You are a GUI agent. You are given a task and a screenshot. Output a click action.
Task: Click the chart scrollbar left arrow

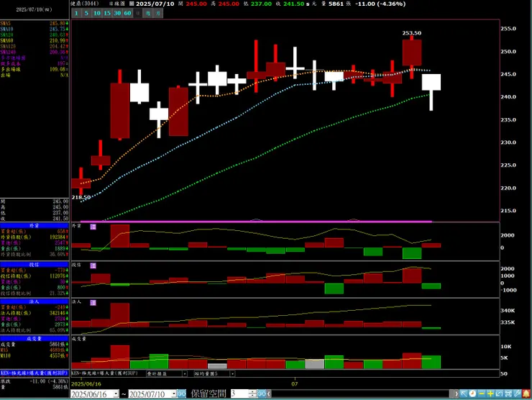tap(269, 394)
